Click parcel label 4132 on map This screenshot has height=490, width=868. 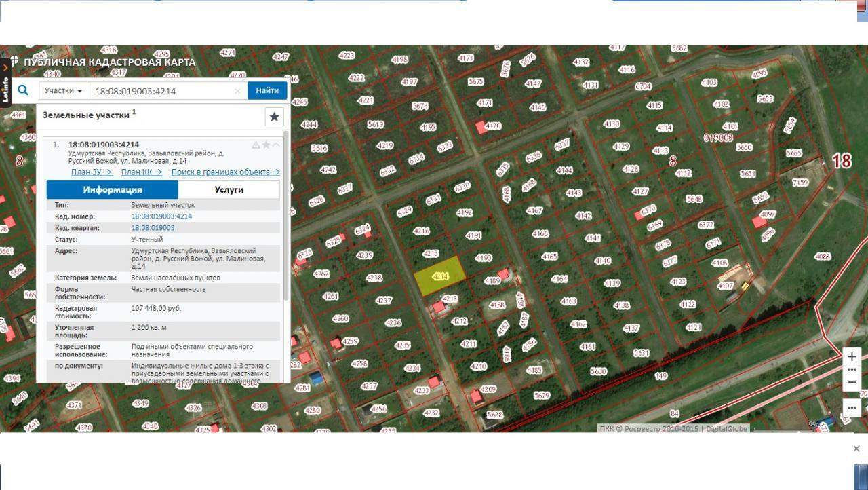tap(581, 62)
